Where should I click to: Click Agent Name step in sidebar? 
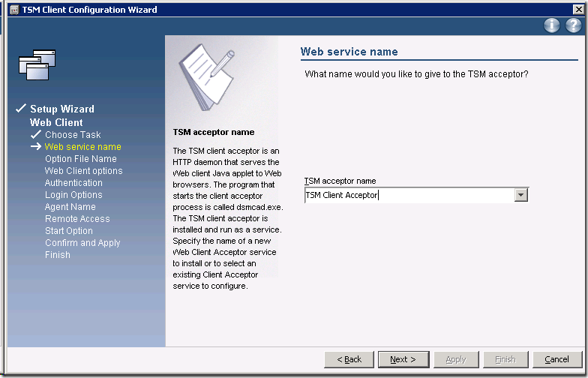click(70, 207)
